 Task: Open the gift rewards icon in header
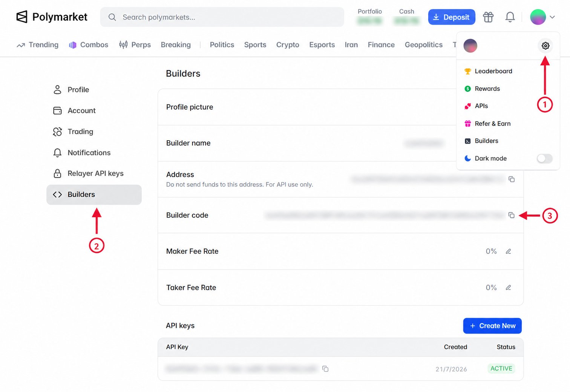coord(488,17)
